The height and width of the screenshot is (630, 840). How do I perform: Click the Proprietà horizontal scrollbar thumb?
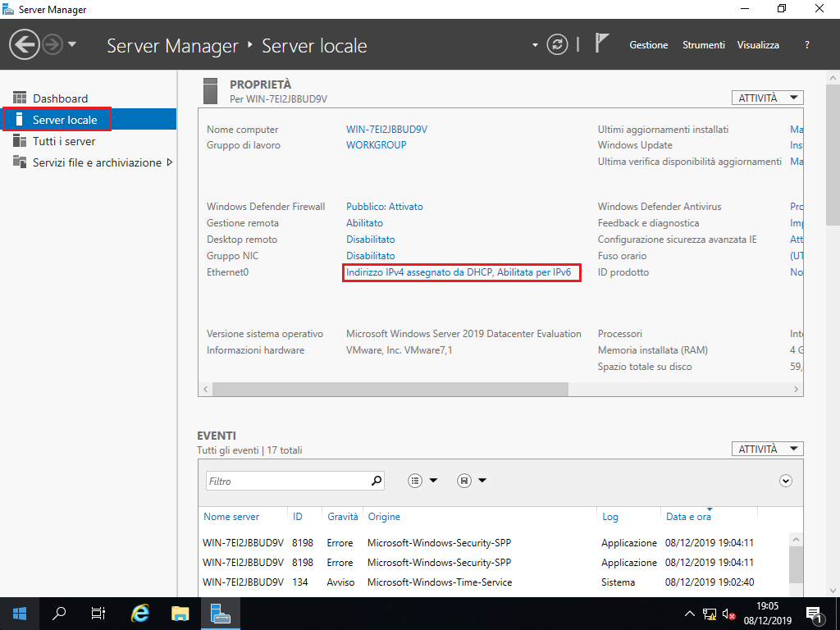(390, 389)
